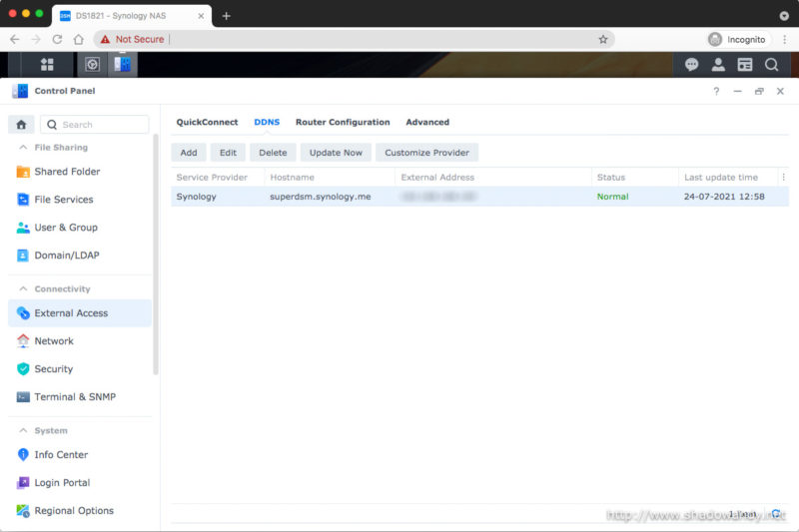Screen dimensions: 799x532
Task: Collapse the File Sharing section
Action: point(23,147)
